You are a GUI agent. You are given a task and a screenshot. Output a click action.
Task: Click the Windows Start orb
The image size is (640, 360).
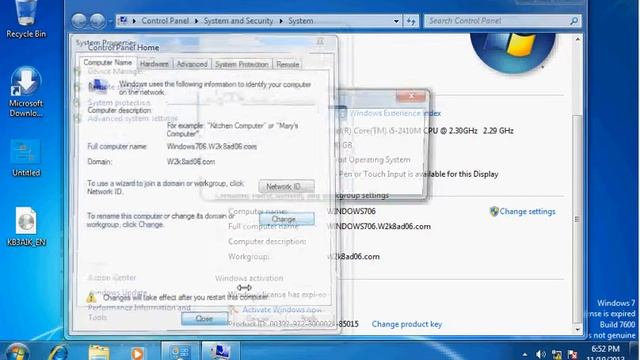pos(17,352)
